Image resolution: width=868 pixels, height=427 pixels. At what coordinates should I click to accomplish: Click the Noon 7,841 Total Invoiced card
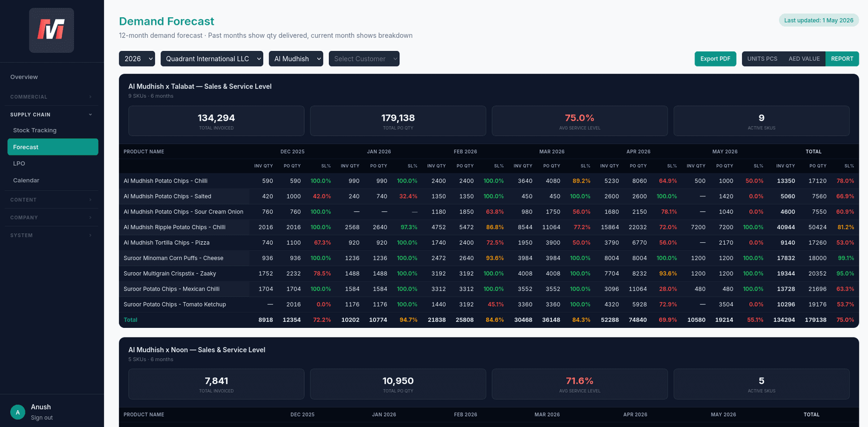click(x=216, y=384)
